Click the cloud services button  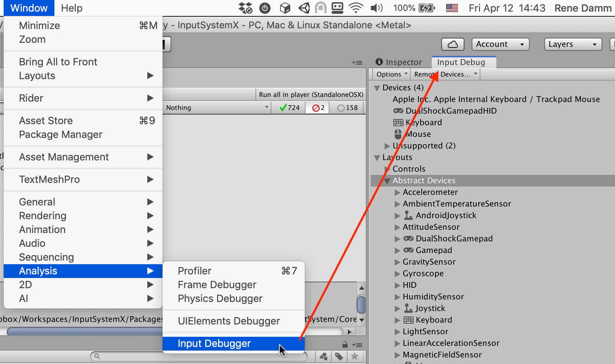coord(452,44)
